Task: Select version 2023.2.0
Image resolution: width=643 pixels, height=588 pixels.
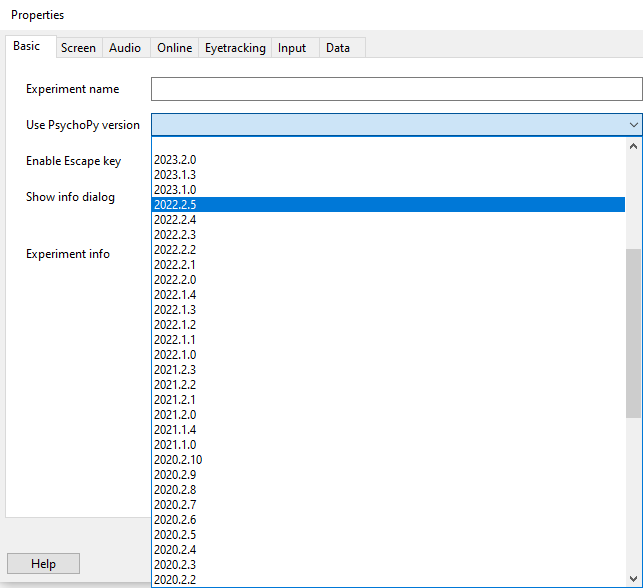Action: click(x=388, y=160)
